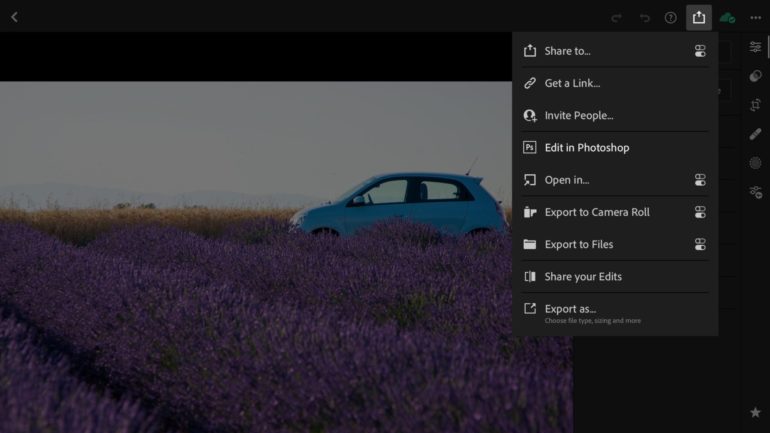Choose Invite People... entry
The height and width of the screenshot is (433, 770).
[615, 115]
